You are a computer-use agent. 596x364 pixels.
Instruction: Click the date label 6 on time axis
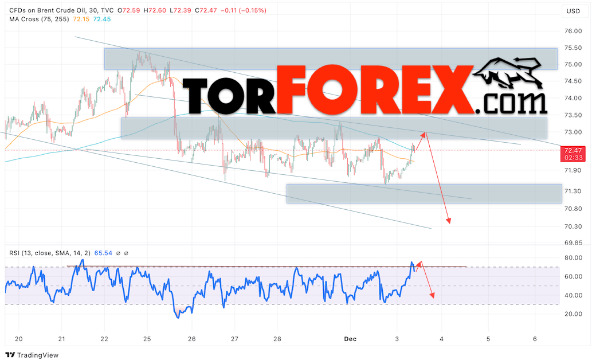coord(535,339)
